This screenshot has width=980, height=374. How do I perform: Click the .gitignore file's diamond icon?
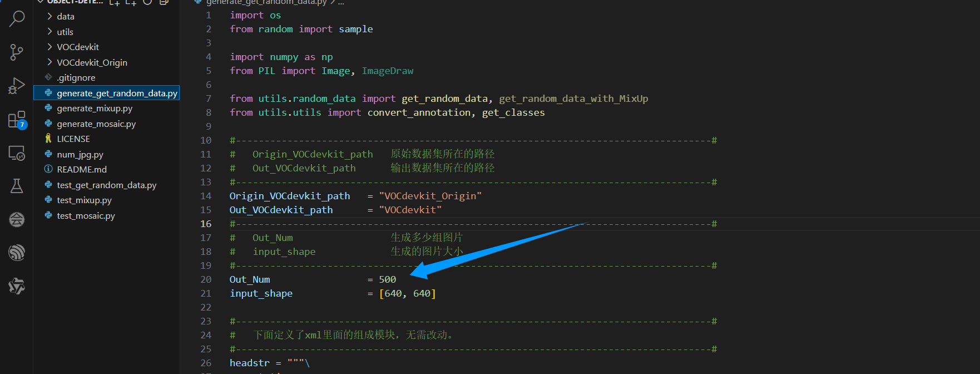click(x=48, y=77)
